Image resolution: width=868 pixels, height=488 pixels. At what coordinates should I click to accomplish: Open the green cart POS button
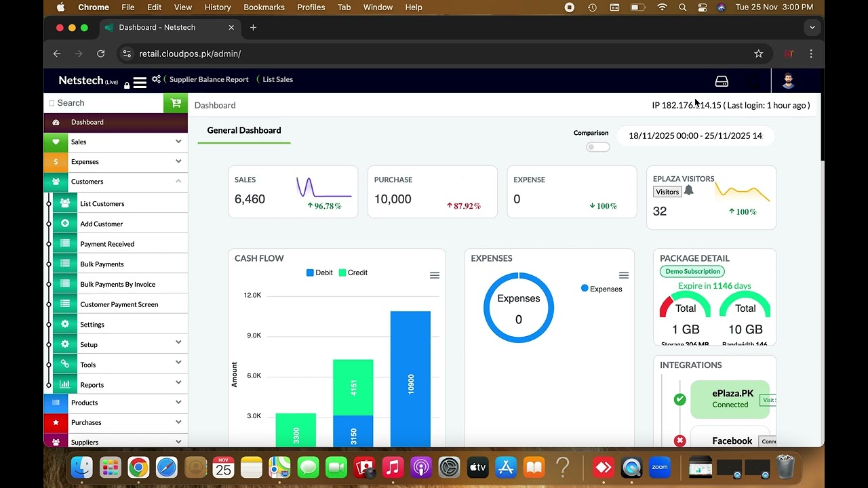click(176, 103)
